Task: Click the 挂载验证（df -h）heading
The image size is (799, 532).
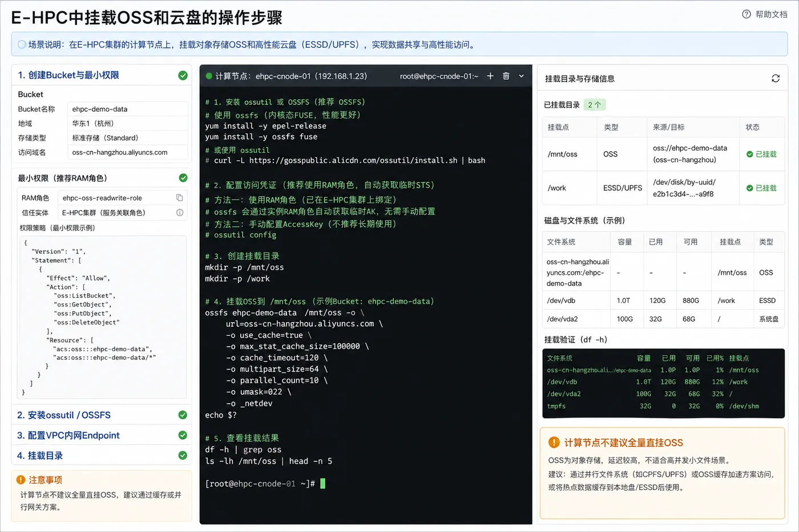Action: 576,339
